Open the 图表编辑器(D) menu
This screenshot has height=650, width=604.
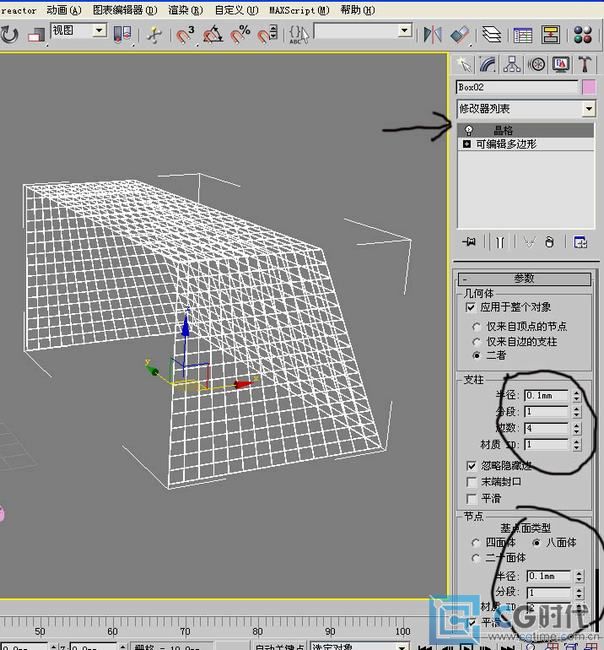pos(125,10)
